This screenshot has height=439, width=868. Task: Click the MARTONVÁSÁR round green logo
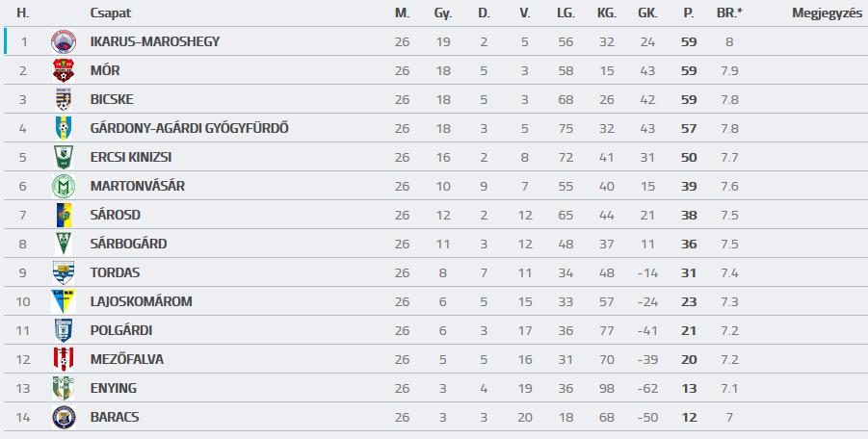coord(64,187)
